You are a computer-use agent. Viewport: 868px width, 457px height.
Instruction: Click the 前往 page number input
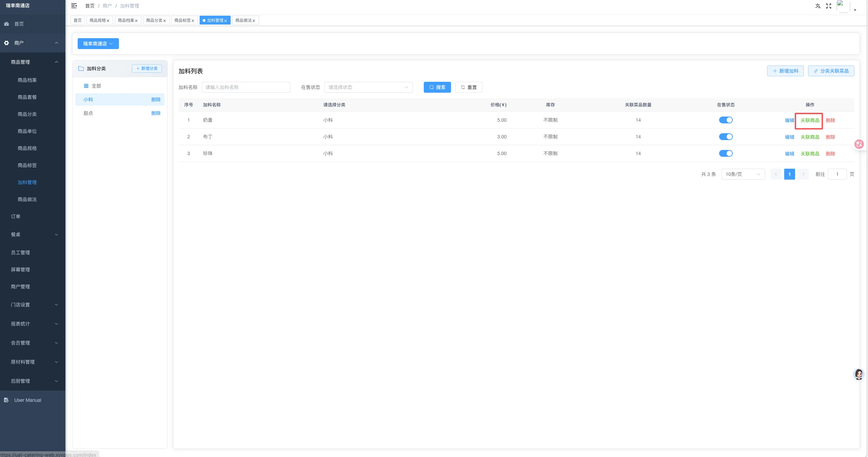point(837,174)
